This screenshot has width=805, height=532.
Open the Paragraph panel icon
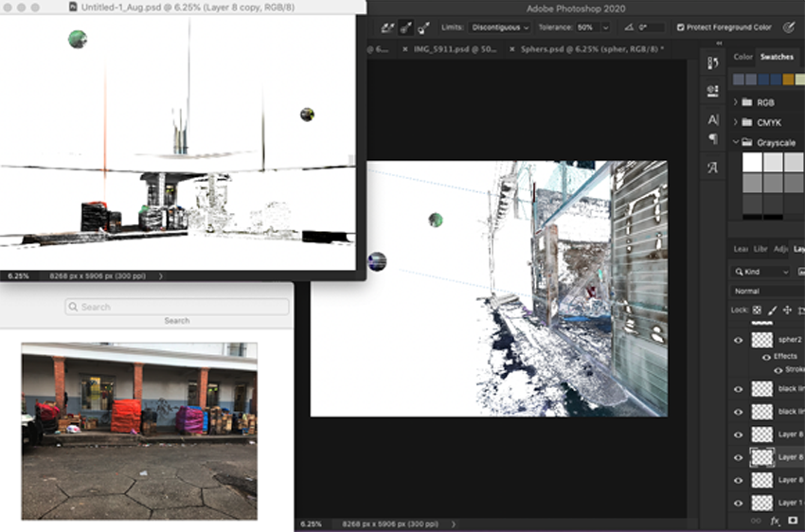click(713, 139)
